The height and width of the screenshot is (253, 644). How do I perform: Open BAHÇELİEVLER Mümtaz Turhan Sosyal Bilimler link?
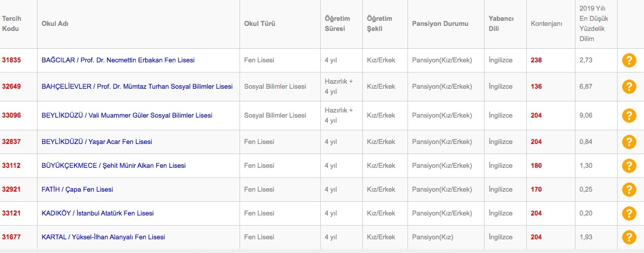tap(137, 87)
